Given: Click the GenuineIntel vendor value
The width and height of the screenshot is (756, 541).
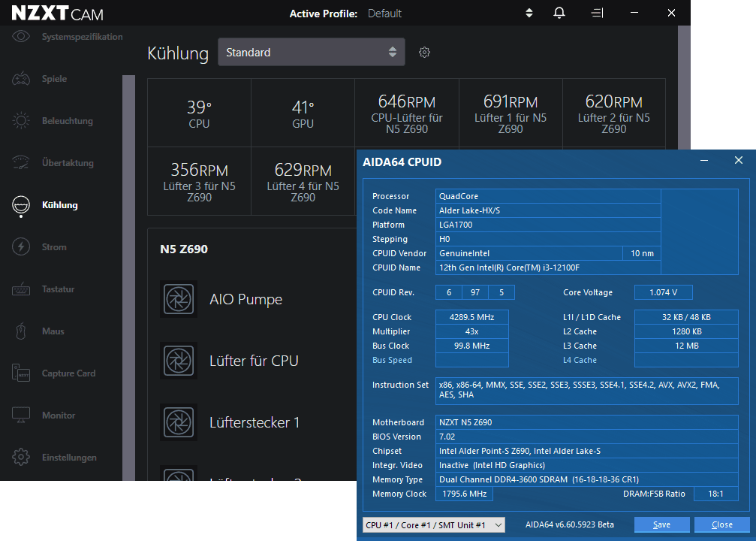Looking at the screenshot, I should tap(529, 253).
